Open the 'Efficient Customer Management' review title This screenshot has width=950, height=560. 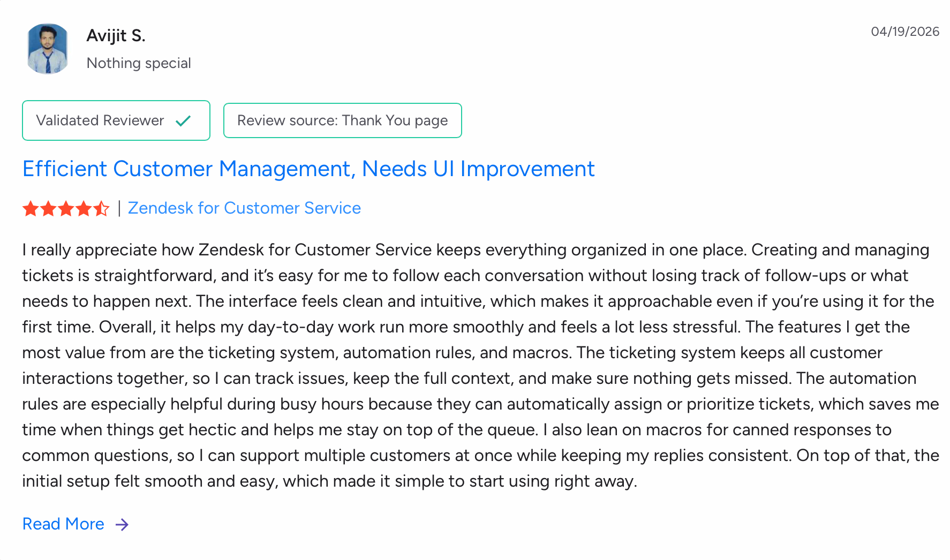click(308, 169)
